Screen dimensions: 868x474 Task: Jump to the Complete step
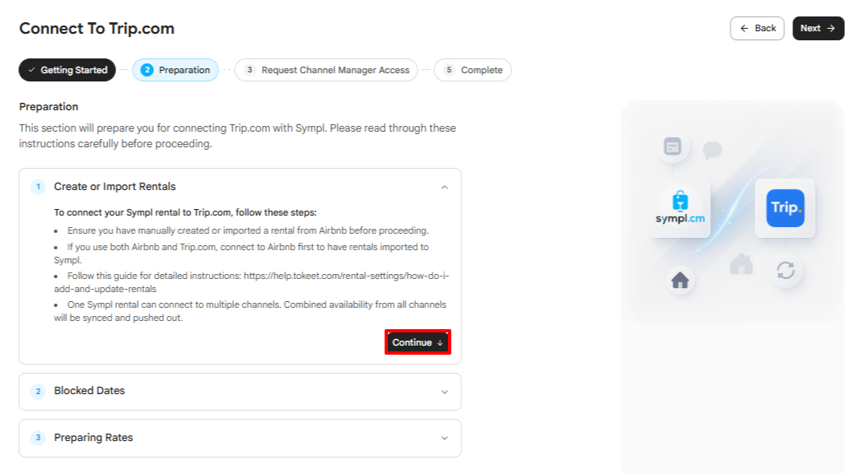click(x=473, y=70)
